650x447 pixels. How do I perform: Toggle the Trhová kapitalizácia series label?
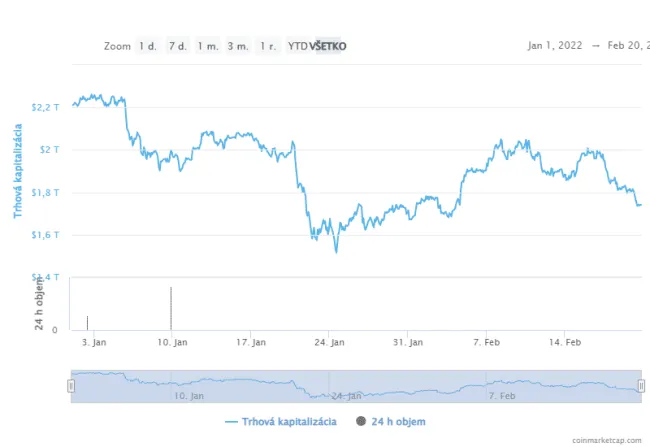pos(289,421)
